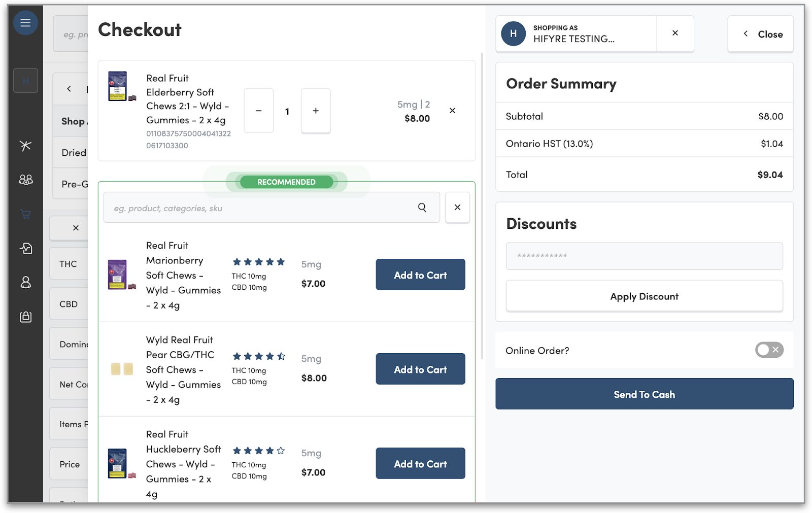The height and width of the screenshot is (513, 812).
Task: Clear the HIFYRE TESTING shopping customer
Action: (x=675, y=33)
